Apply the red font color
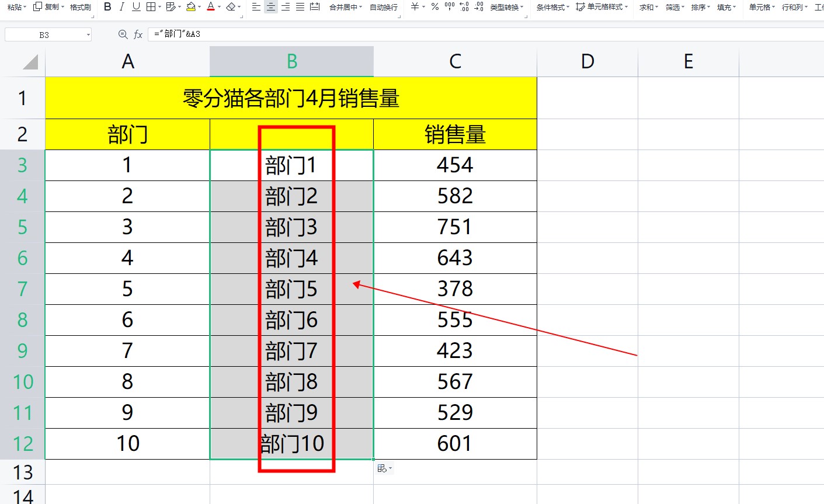 (211, 7)
